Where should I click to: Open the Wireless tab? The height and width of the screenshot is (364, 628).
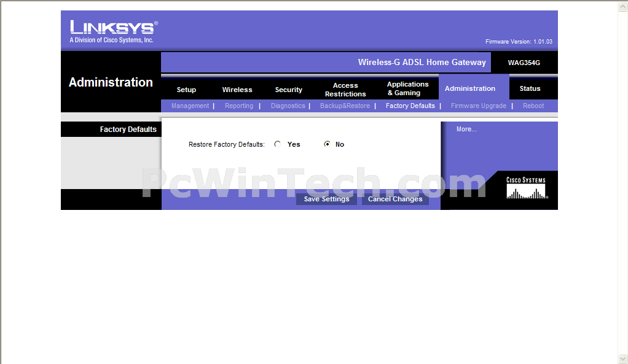[237, 90]
